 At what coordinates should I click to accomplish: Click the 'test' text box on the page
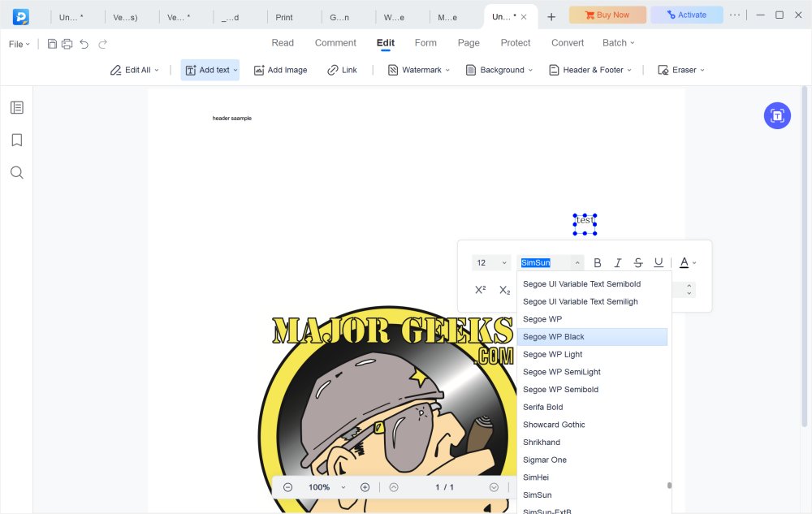click(x=585, y=224)
